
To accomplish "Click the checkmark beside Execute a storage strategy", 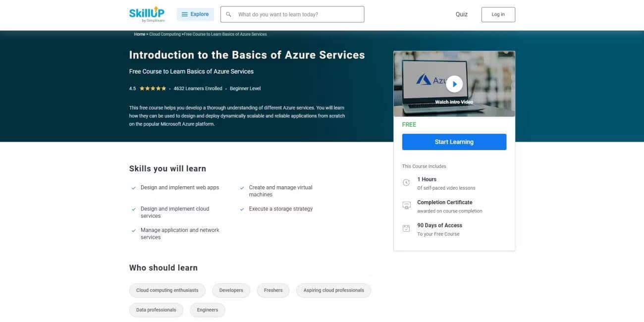I will pos(242,210).
